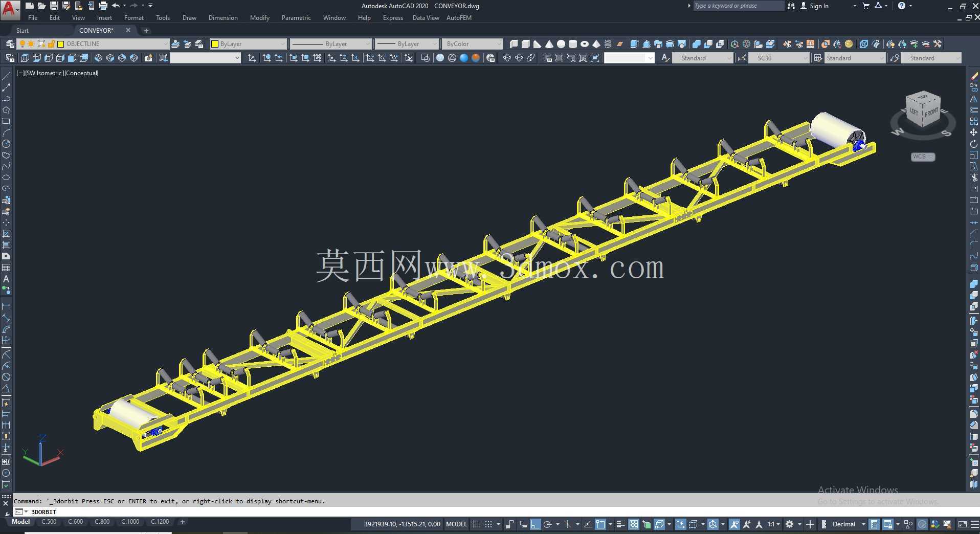Select the Cone solid tool icon
Screen dimensions: 980x534
click(x=549, y=44)
